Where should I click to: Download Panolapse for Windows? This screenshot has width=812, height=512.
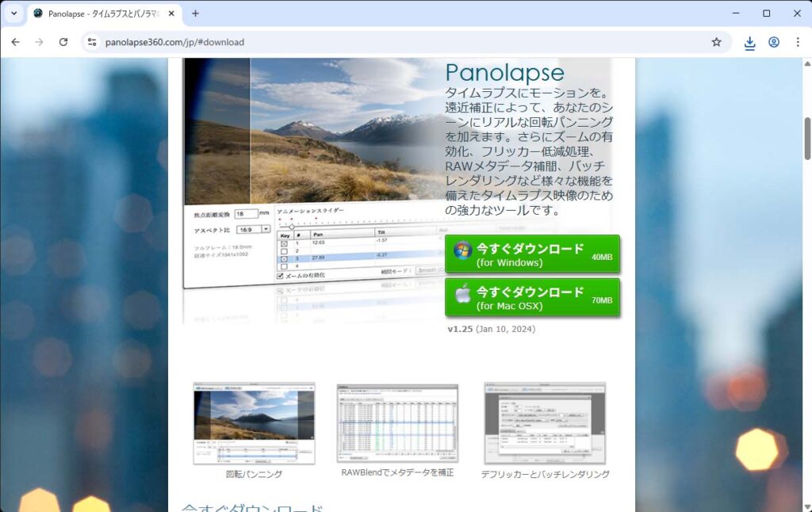[x=532, y=254]
